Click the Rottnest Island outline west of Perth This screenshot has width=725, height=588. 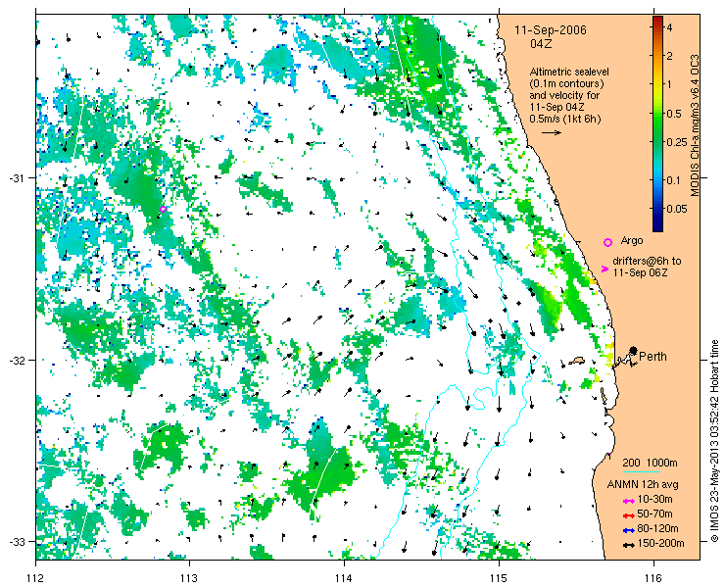576,361
